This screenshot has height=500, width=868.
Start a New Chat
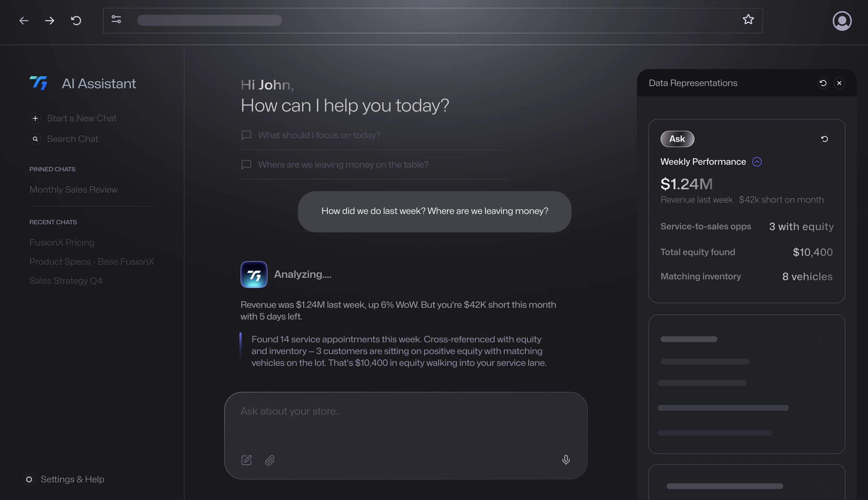pos(73,118)
